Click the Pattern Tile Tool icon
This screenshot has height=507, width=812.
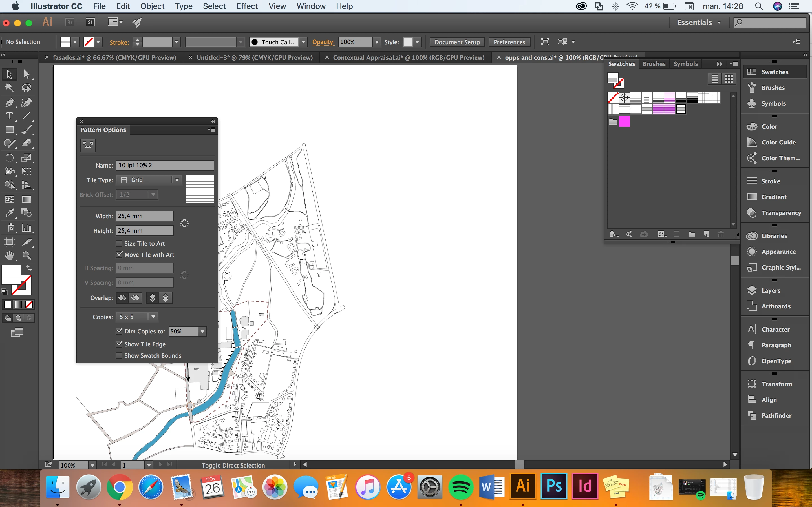click(x=88, y=145)
